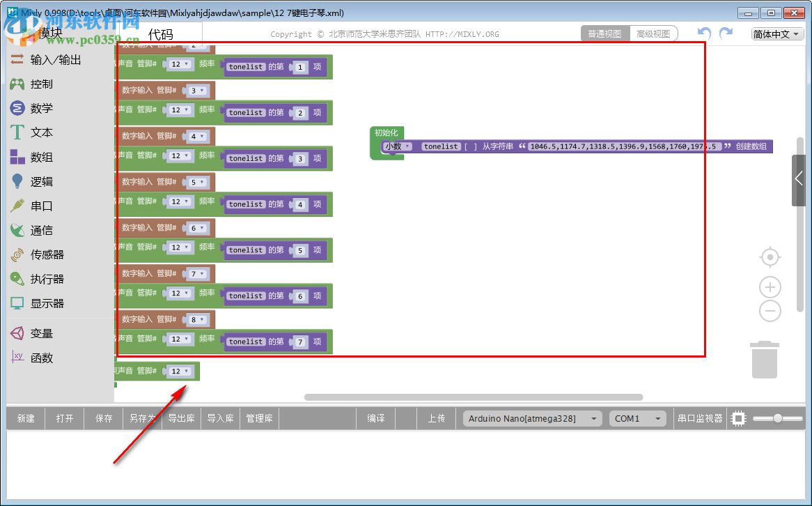Select the 函数 category icon
This screenshot has width=812, height=506.
[17, 357]
